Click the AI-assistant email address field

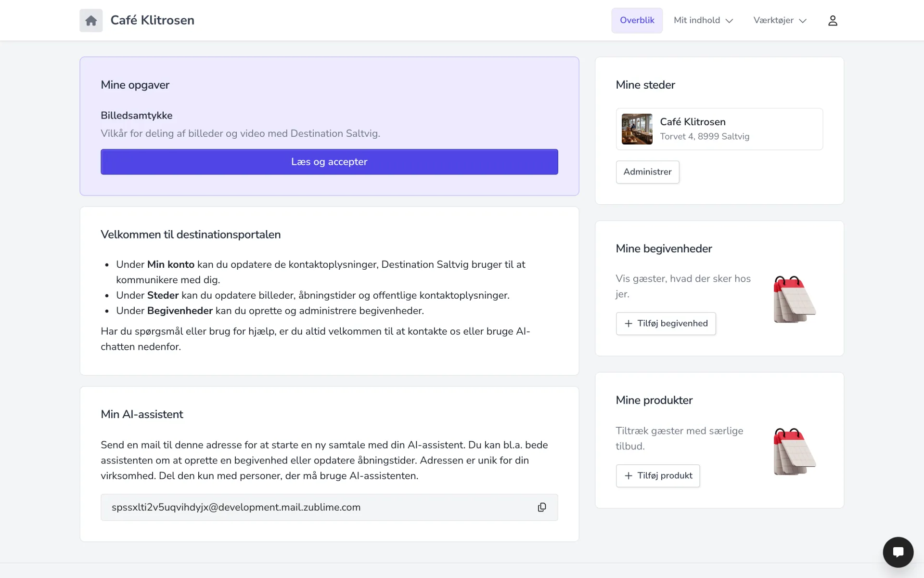[x=329, y=507]
